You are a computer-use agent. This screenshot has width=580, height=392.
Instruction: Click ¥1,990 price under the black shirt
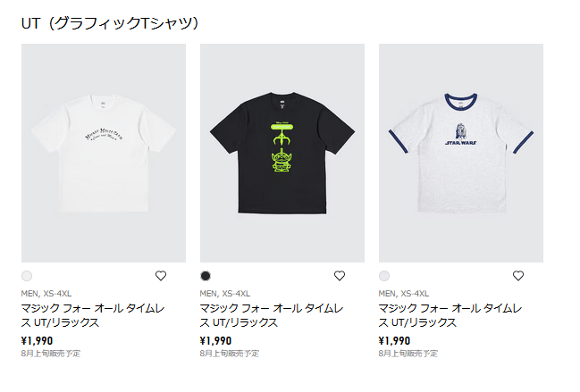(x=215, y=340)
